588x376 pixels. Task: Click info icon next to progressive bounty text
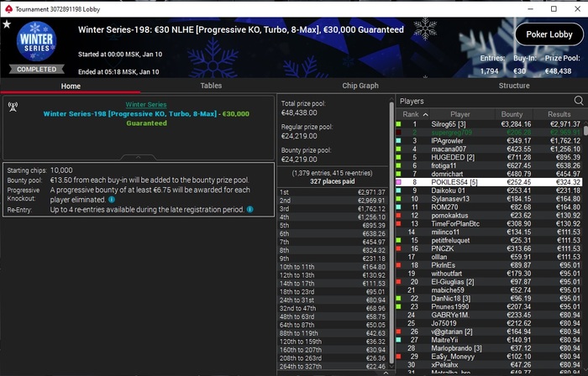tap(112, 200)
